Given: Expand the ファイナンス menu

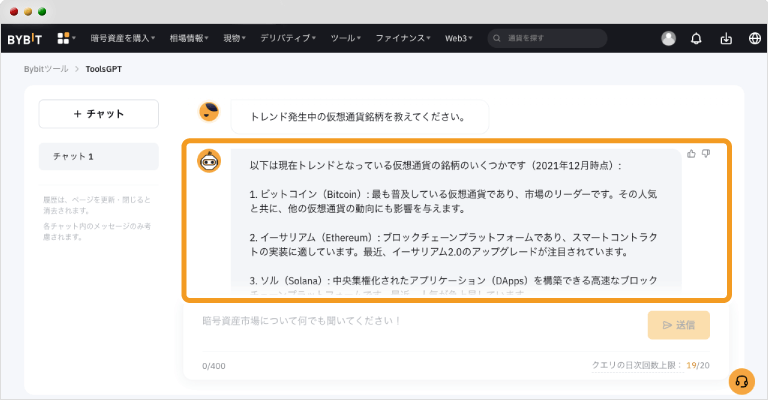Looking at the screenshot, I should click(403, 38).
